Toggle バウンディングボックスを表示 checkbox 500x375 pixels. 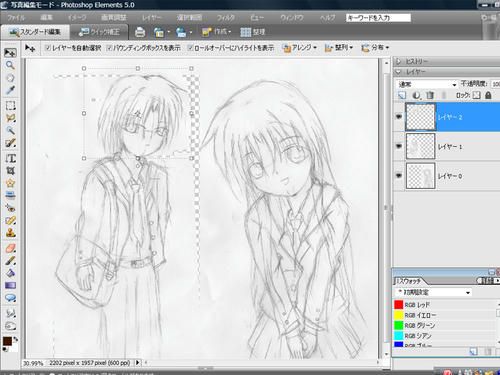click(x=109, y=48)
